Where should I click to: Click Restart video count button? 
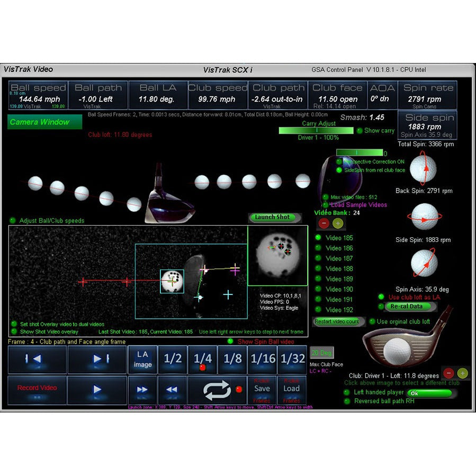click(338, 321)
